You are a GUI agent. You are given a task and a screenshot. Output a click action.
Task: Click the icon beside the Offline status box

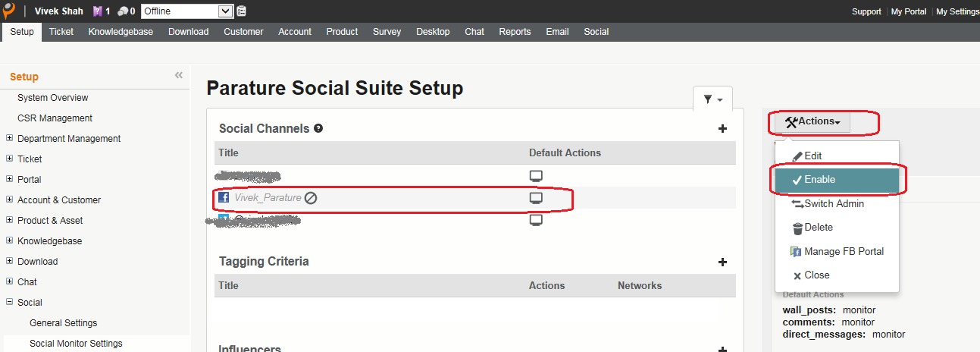pos(242,11)
